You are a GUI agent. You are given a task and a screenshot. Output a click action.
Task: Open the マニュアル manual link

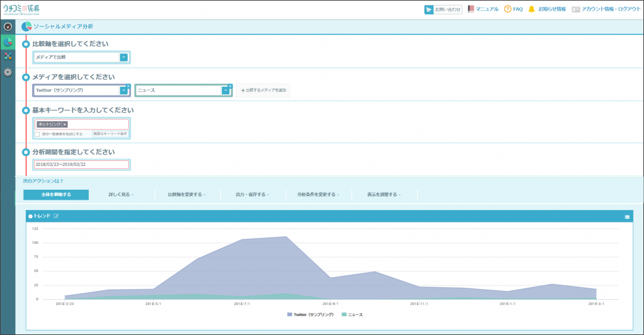coord(487,9)
